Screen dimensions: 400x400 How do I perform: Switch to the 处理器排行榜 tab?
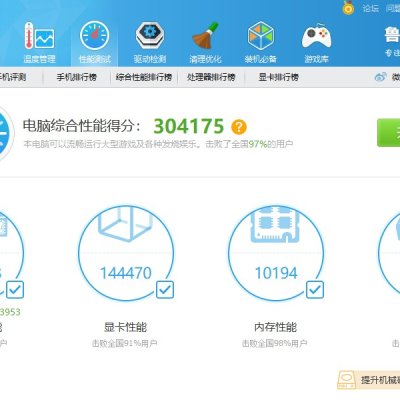pos(211,77)
